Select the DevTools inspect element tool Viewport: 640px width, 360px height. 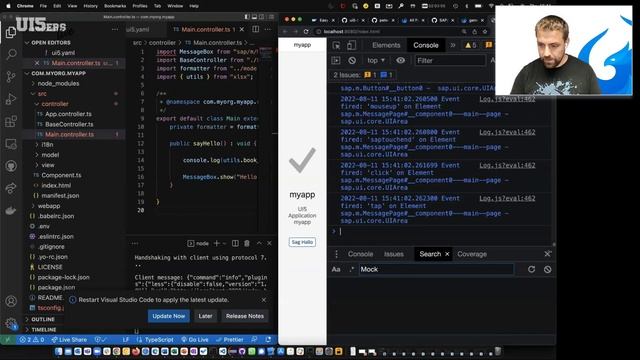point(336,45)
